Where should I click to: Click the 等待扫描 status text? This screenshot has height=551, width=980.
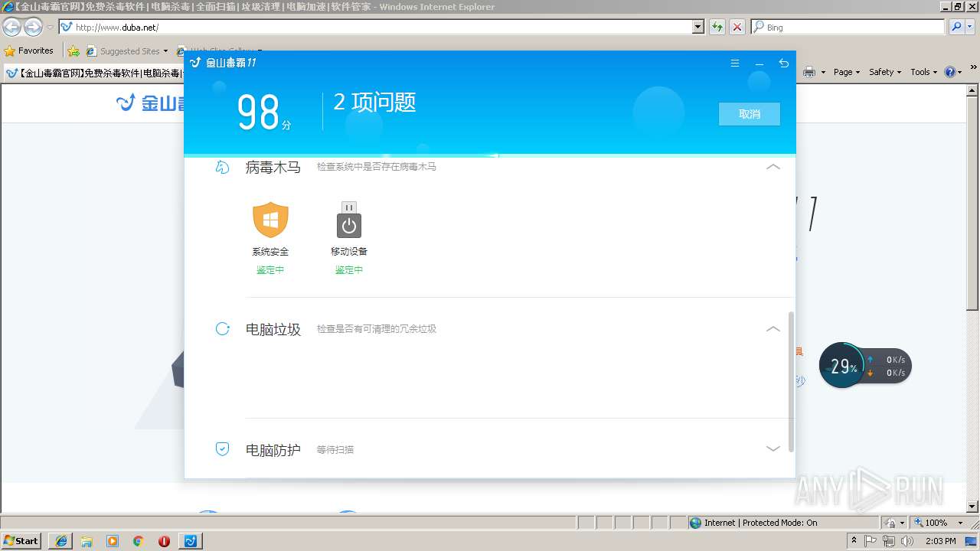(335, 450)
